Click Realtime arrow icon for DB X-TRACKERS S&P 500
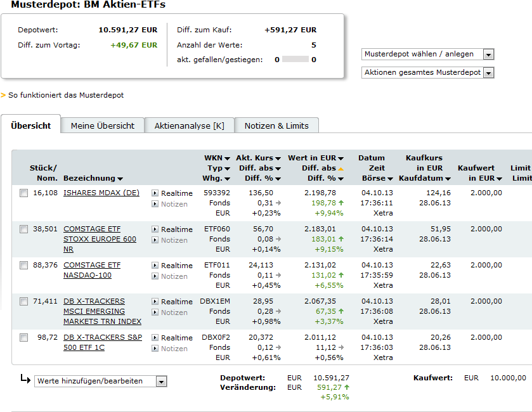 (155, 337)
